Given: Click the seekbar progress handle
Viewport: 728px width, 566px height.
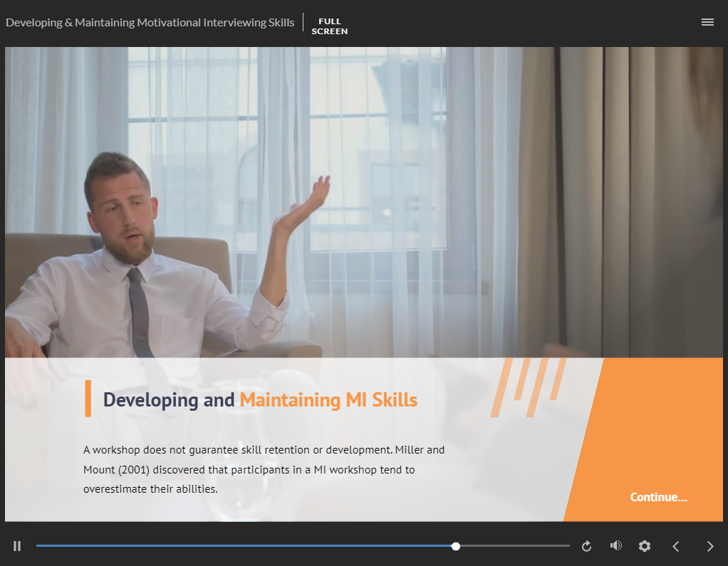Looking at the screenshot, I should tap(456, 547).
